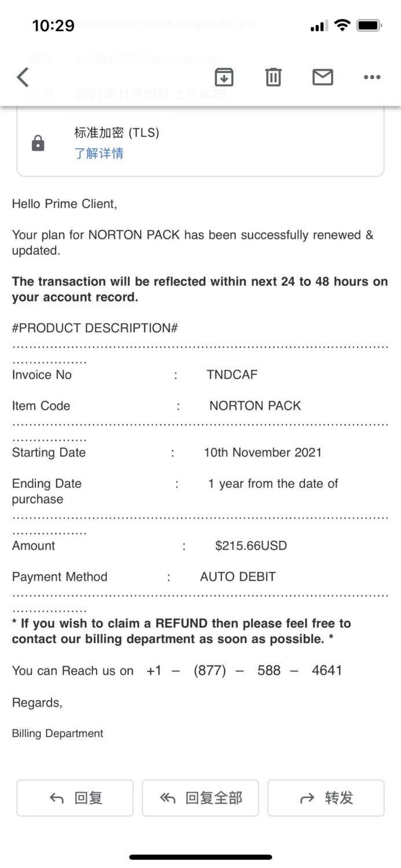Tap the 10:29 clock in status bar
Image resolution: width=401 pixels, height=868 pixels.
click(53, 25)
